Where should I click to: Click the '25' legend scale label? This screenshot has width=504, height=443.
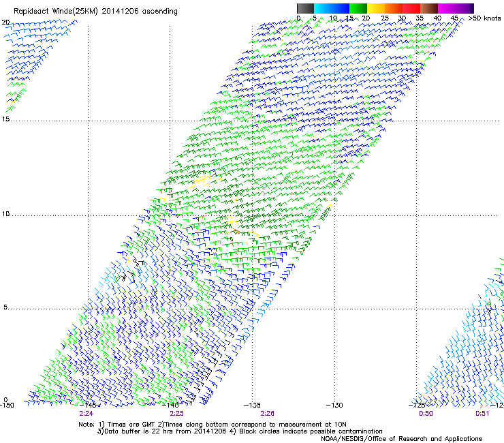385,18
